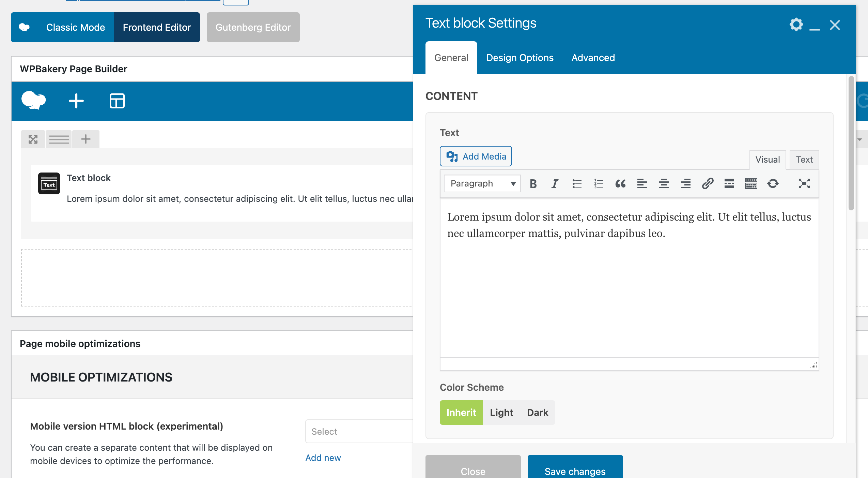Click the Save changes button

tap(575, 470)
